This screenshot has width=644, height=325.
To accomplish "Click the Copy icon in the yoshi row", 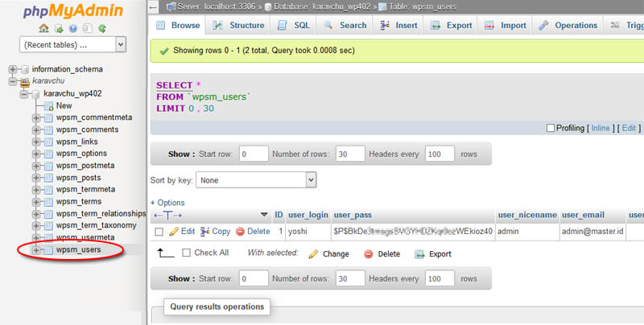I will click(204, 232).
